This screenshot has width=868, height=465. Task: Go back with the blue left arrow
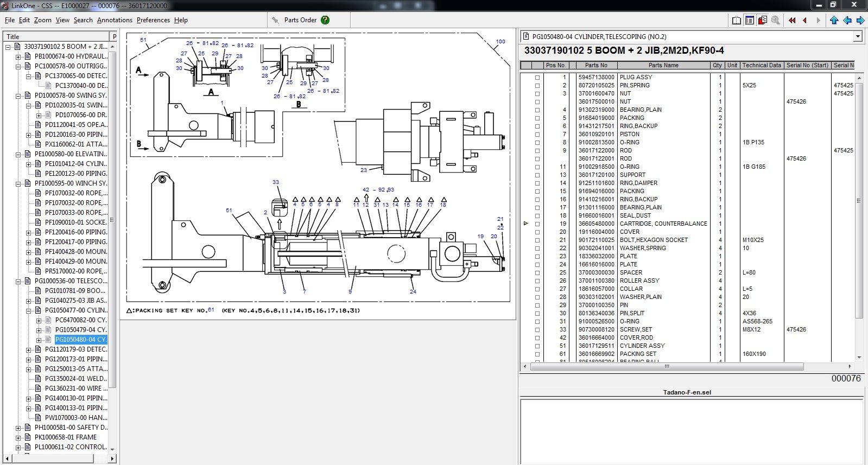847,21
